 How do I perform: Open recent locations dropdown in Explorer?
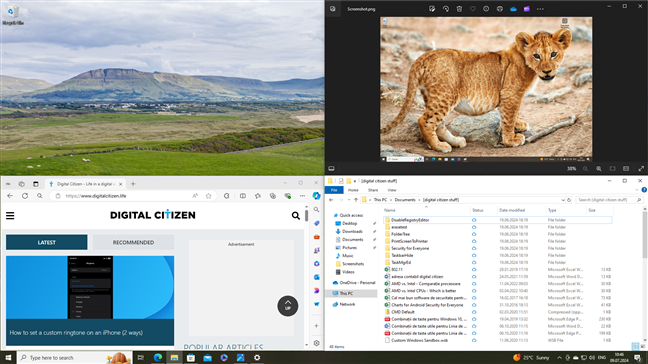[349, 200]
